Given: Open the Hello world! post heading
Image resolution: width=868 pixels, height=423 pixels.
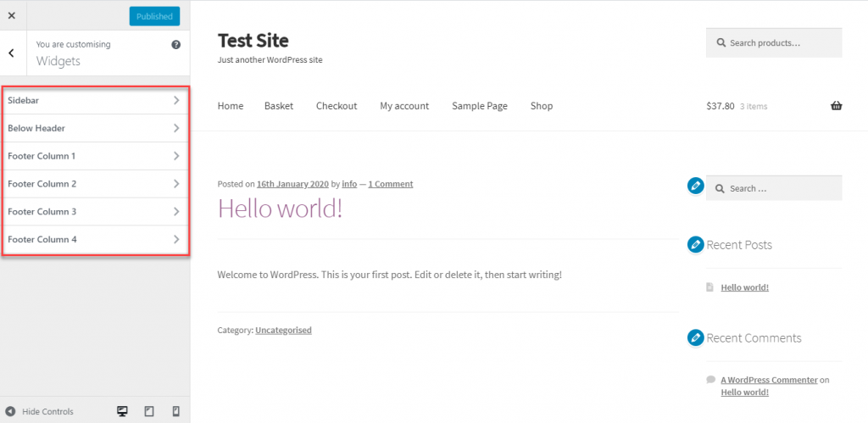Looking at the screenshot, I should tap(280, 209).
